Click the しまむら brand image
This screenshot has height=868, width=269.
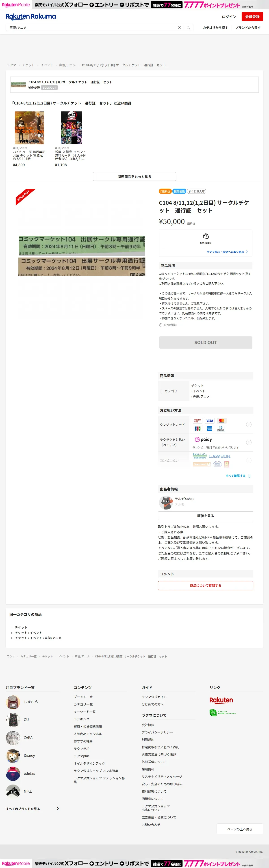click(13, 702)
